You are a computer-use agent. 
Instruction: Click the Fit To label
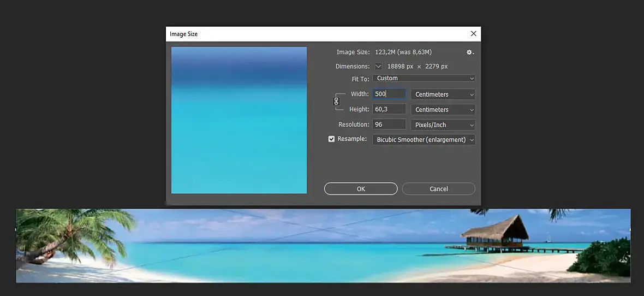(361, 79)
